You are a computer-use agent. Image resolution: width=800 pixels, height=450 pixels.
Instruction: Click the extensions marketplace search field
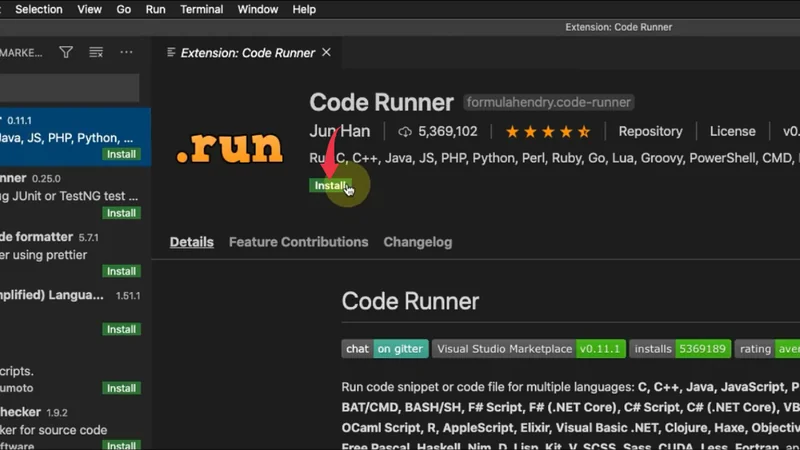click(x=70, y=88)
